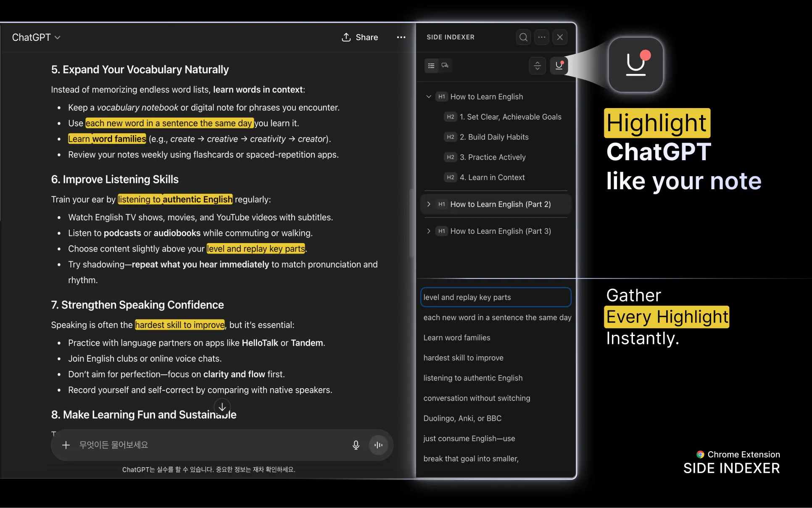The image size is (812, 508).
Task: Click the chat area's vertical scrollbar
Action: coord(411,223)
